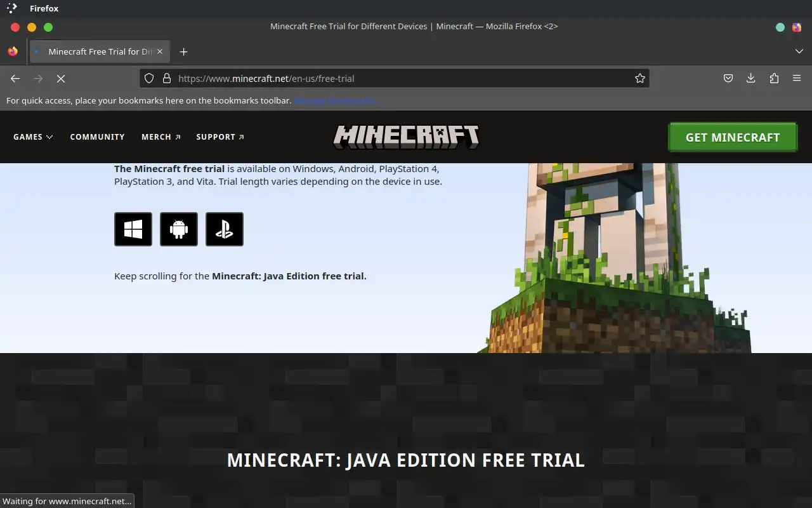Screen dimensions: 812x508
Task: Open the Firefox downloads panel
Action: tap(751, 78)
